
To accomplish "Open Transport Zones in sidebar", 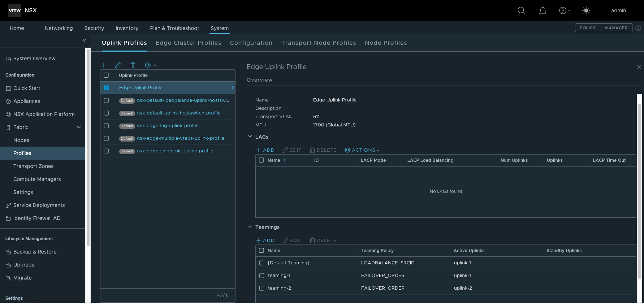I will 33,166.
